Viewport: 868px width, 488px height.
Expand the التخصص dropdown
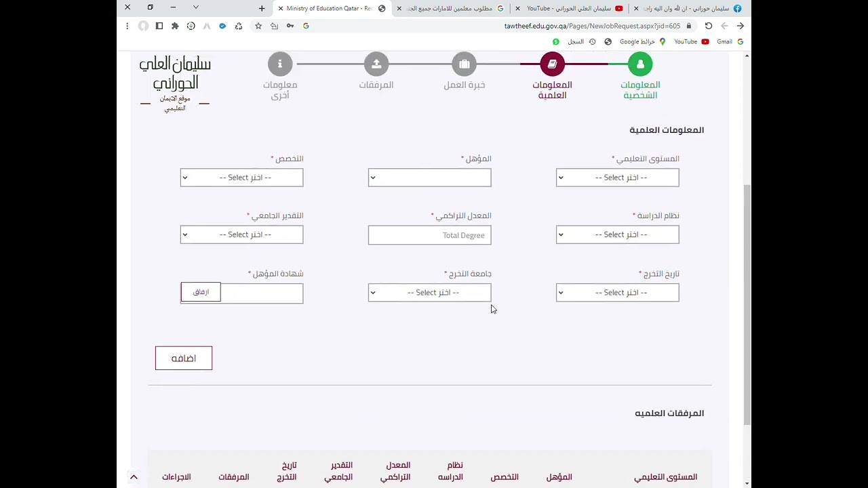click(x=241, y=178)
